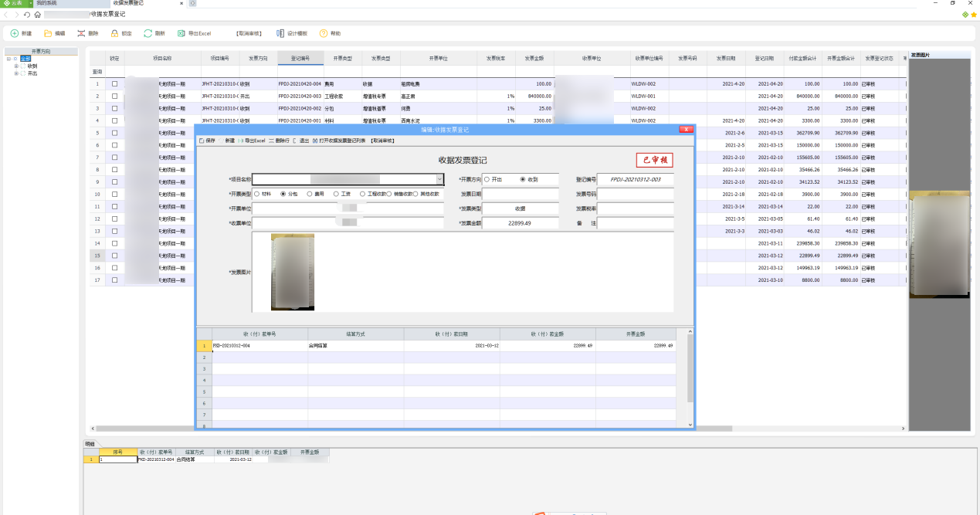The width and height of the screenshot is (980, 515).
Task: Click the 新建 (New) toolbar icon
Action: pos(15,33)
